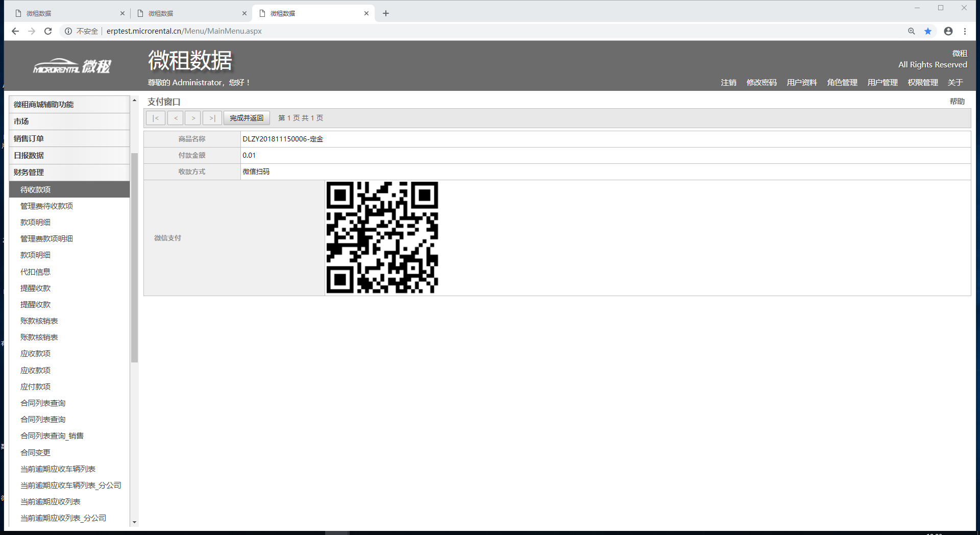The width and height of the screenshot is (980, 535).
Task: Close the active third 微租数据 tab
Action: pos(366,13)
